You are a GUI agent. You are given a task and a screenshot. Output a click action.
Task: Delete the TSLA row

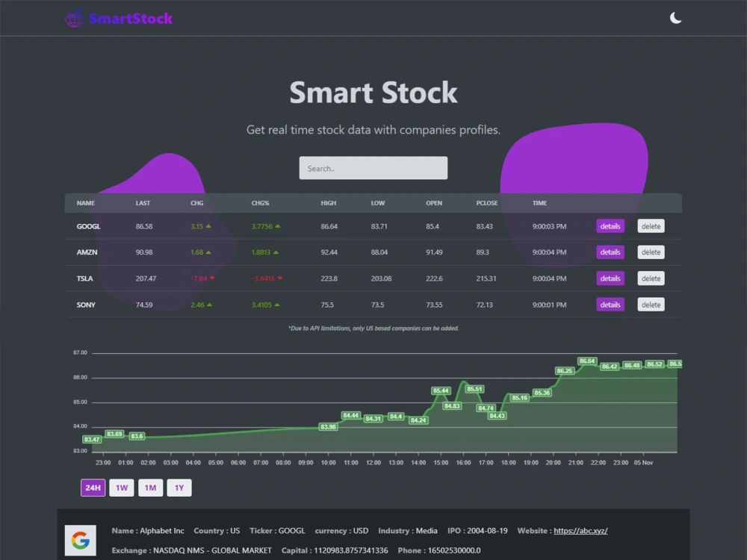coord(651,278)
